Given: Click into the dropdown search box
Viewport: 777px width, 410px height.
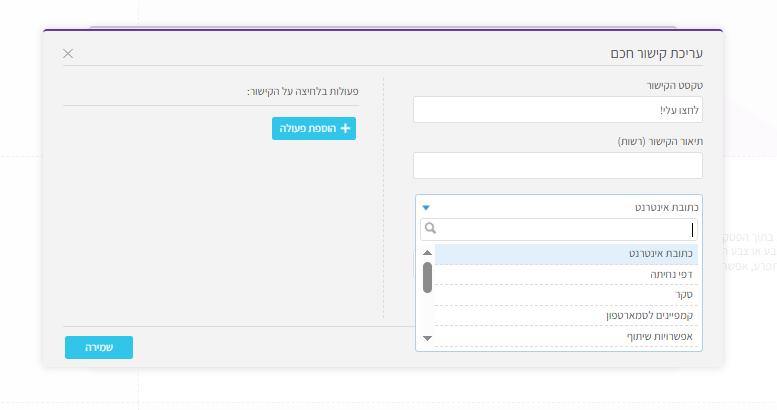Looking at the screenshot, I should (x=565, y=229).
